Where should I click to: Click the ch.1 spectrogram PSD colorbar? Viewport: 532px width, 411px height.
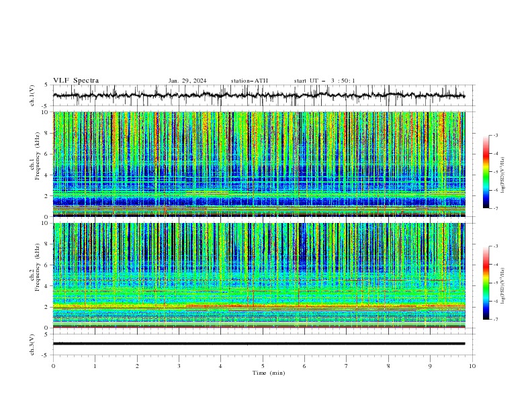tap(486, 172)
